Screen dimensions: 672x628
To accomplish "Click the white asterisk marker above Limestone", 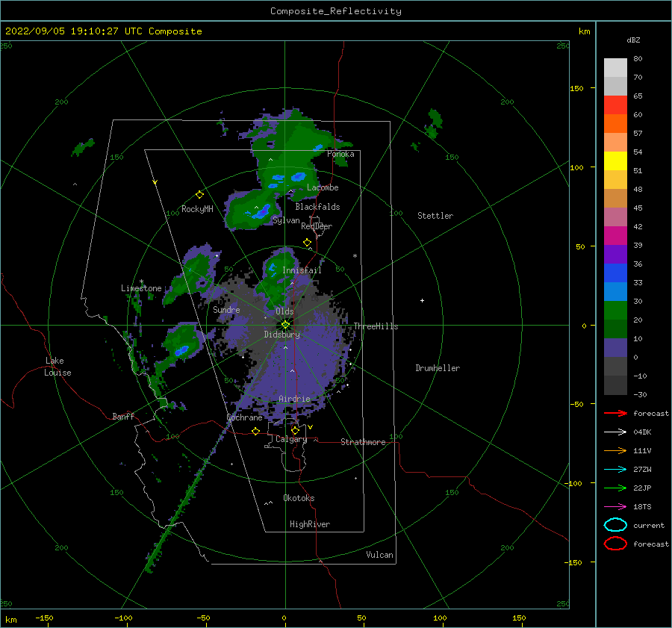I will coord(141,282).
